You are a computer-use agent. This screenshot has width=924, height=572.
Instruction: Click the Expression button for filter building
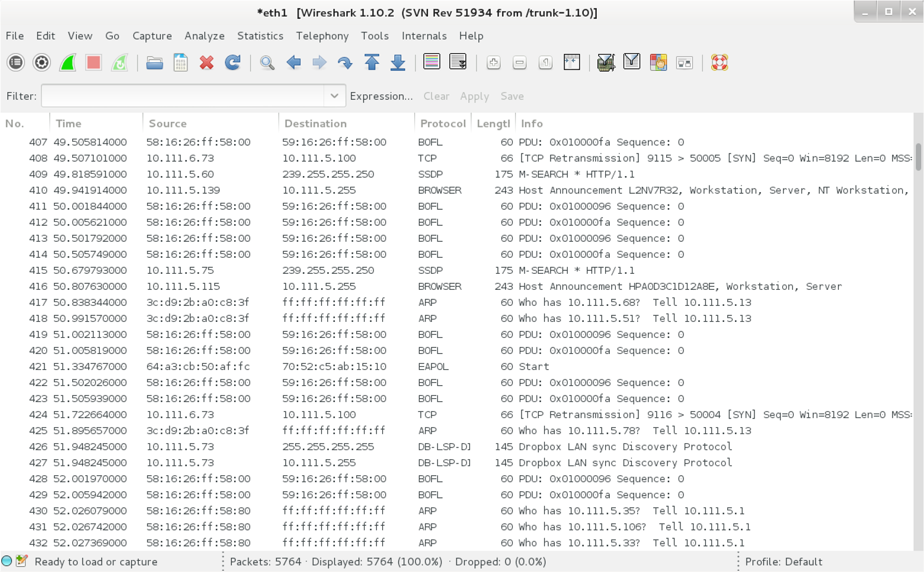click(381, 96)
